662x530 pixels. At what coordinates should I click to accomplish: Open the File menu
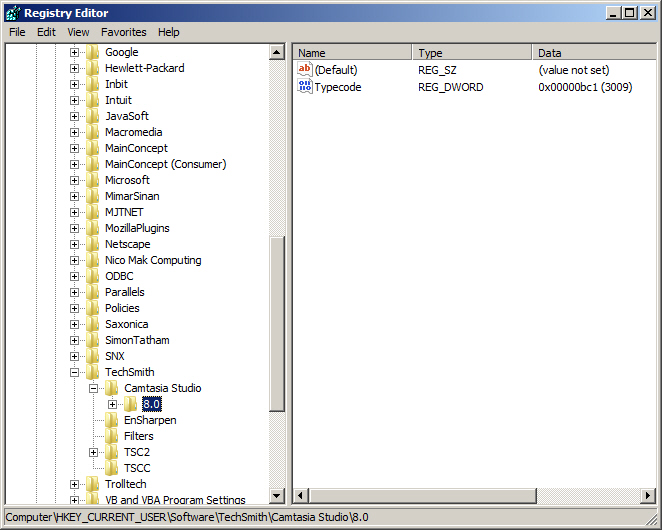tap(17, 32)
